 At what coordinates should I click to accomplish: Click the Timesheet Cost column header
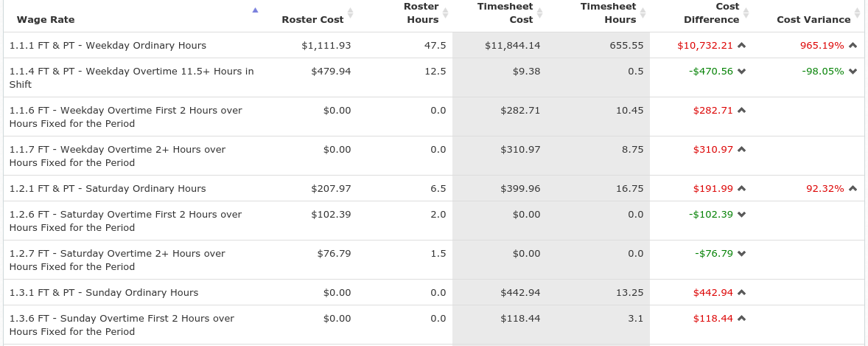click(x=505, y=13)
